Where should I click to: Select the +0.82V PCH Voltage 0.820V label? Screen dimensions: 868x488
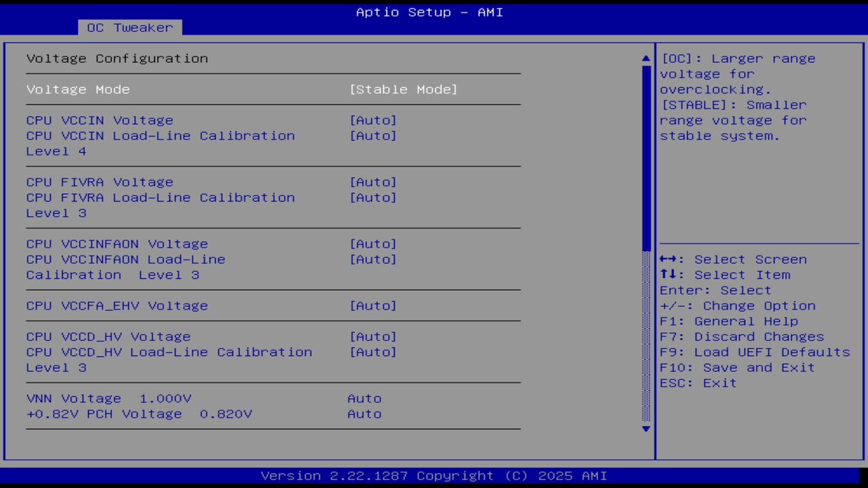pyautogui.click(x=139, y=414)
